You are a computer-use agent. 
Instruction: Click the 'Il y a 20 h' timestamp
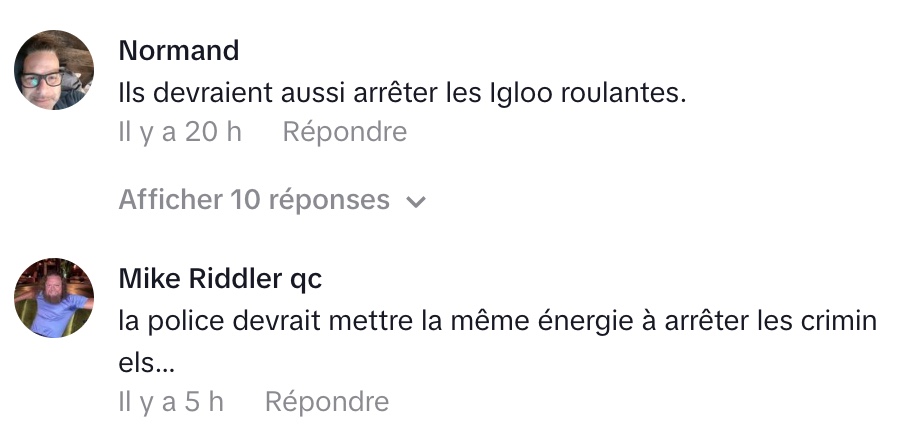[x=180, y=132]
